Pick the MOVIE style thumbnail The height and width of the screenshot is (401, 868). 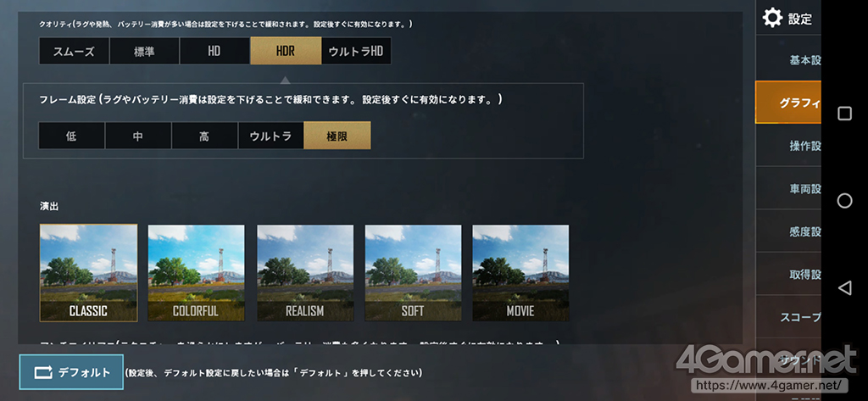click(520, 272)
